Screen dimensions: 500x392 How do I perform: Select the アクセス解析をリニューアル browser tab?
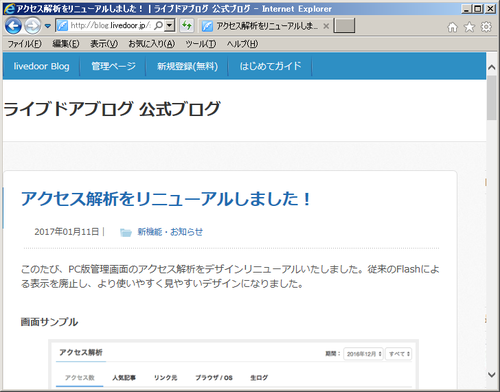[265, 26]
